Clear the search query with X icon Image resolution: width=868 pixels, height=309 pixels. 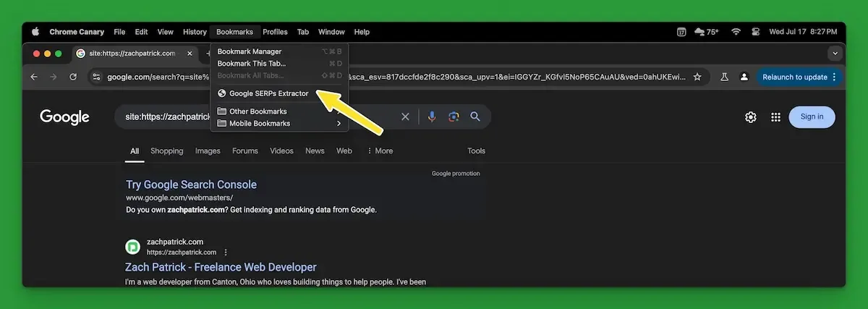(x=405, y=117)
